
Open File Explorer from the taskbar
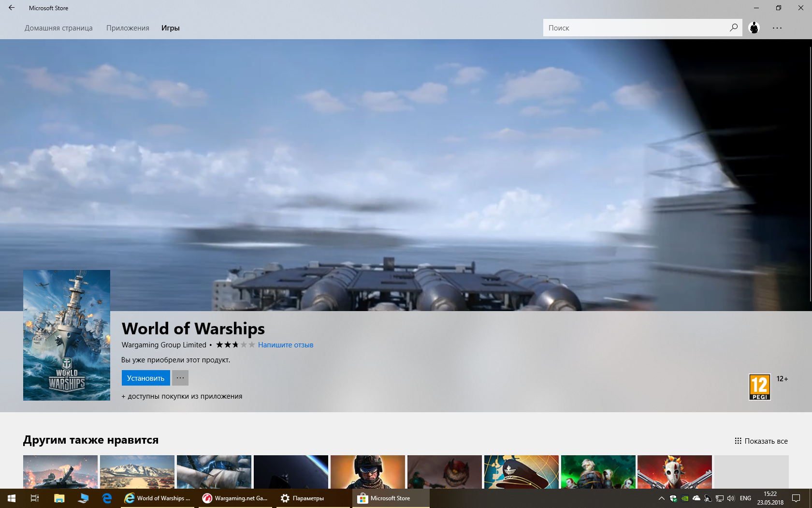[x=59, y=498]
